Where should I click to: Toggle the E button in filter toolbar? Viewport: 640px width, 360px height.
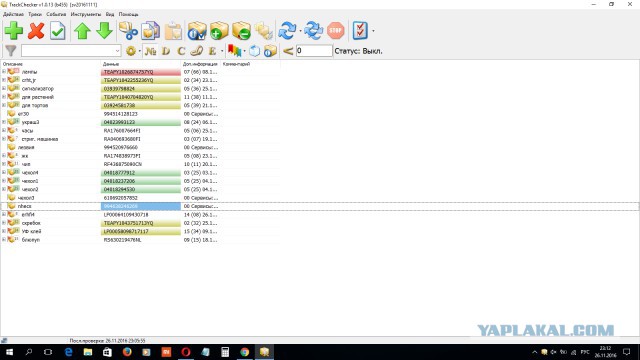point(212,51)
